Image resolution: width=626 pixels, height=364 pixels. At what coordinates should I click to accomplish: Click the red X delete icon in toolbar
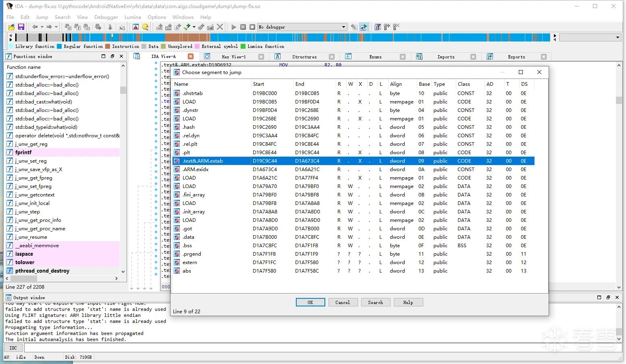coord(220,27)
